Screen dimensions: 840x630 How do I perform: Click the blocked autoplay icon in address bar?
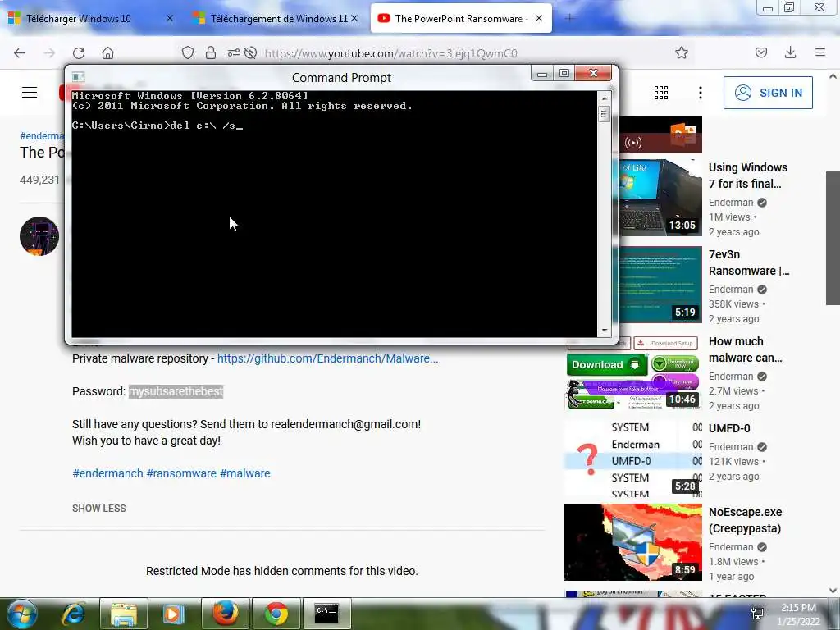click(250, 52)
